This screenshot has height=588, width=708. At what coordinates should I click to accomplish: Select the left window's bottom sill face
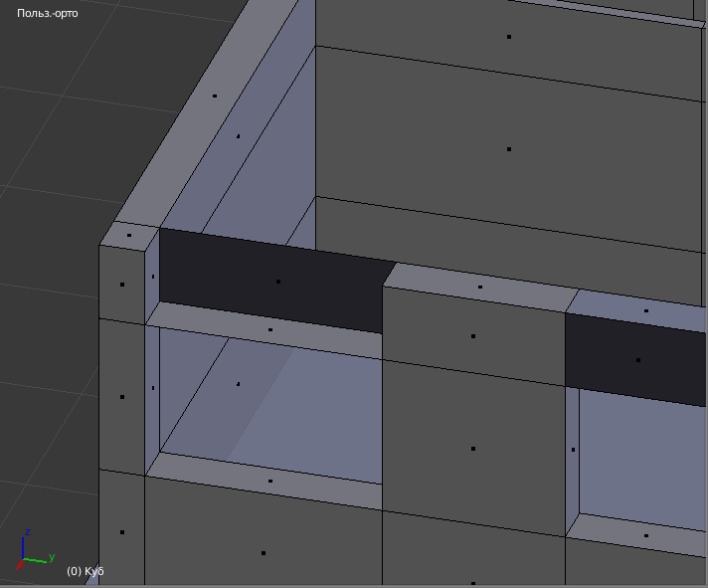point(270,481)
